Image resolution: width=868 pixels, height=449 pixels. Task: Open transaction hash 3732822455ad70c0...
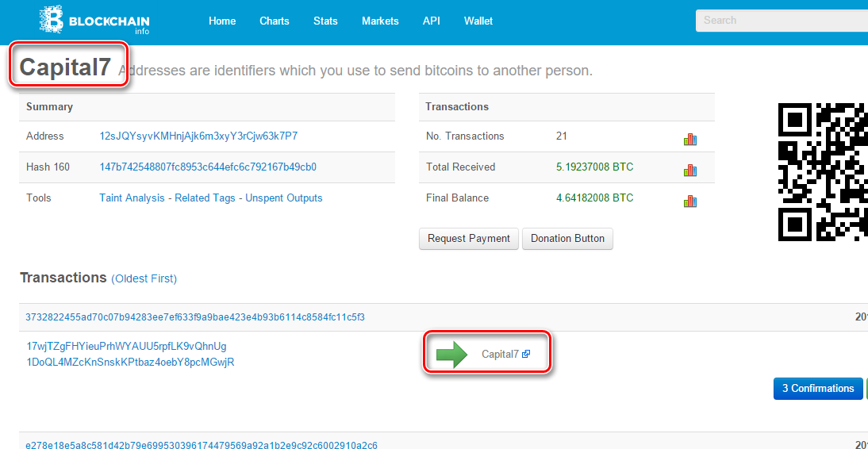[195, 317]
